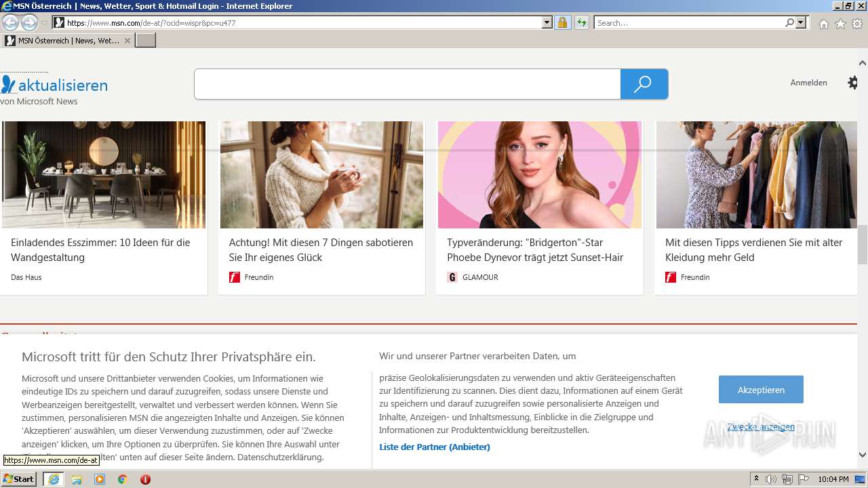This screenshot has width=868, height=488.
Task: Click the Freundin logo under Glück article
Action: 235,277
